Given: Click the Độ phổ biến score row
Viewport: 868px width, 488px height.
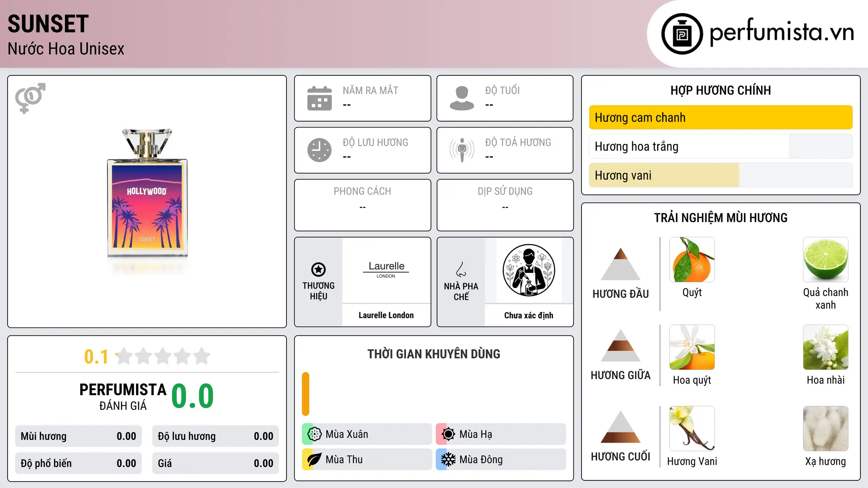Looking at the screenshot, I should (x=78, y=463).
